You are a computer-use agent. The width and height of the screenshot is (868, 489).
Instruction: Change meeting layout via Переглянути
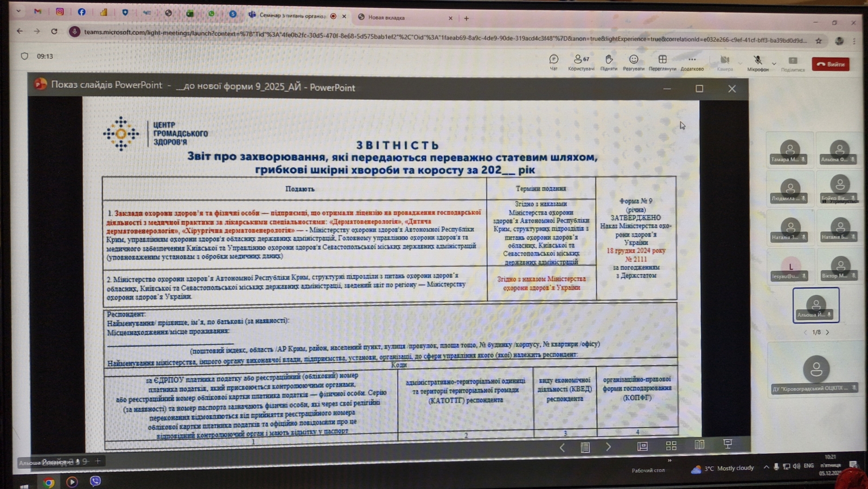(x=662, y=61)
